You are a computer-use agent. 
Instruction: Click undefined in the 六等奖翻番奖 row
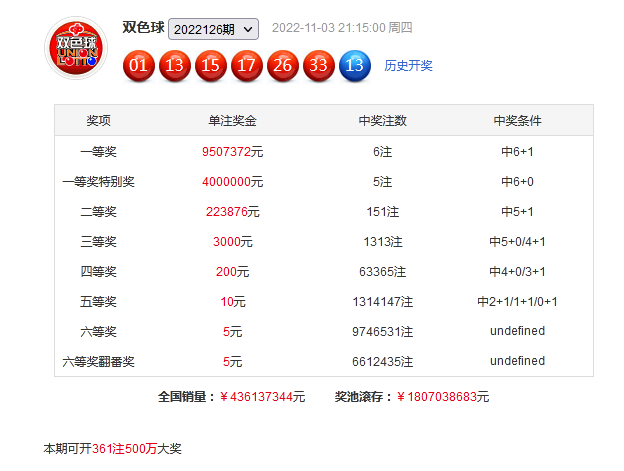tap(517, 361)
